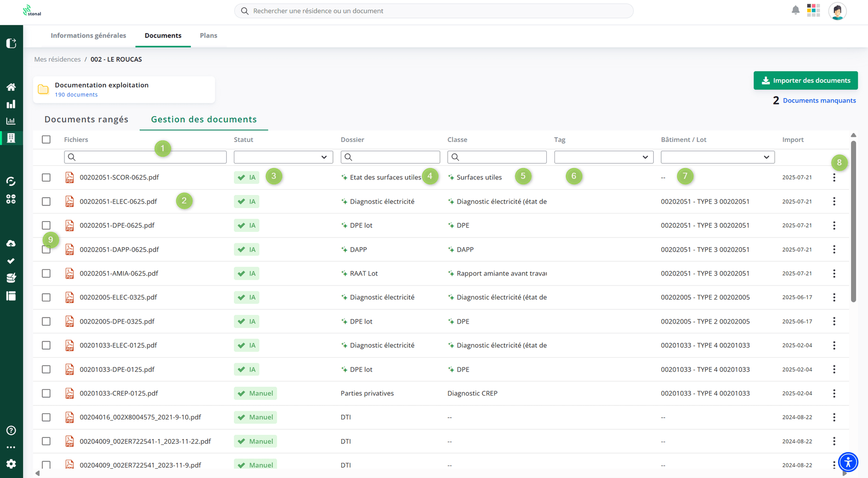Image resolution: width=868 pixels, height=478 pixels.
Task: Open actions menu for 00202051-AMIA-0625.pdf
Action: pos(834,273)
